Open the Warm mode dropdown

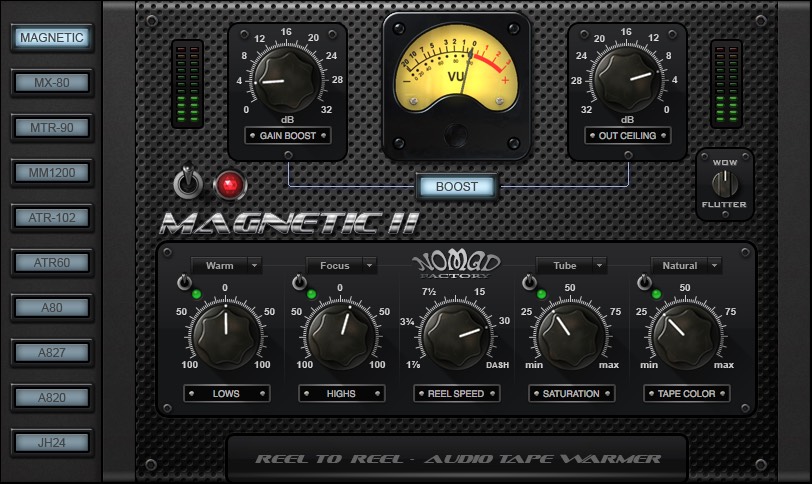(x=226, y=266)
